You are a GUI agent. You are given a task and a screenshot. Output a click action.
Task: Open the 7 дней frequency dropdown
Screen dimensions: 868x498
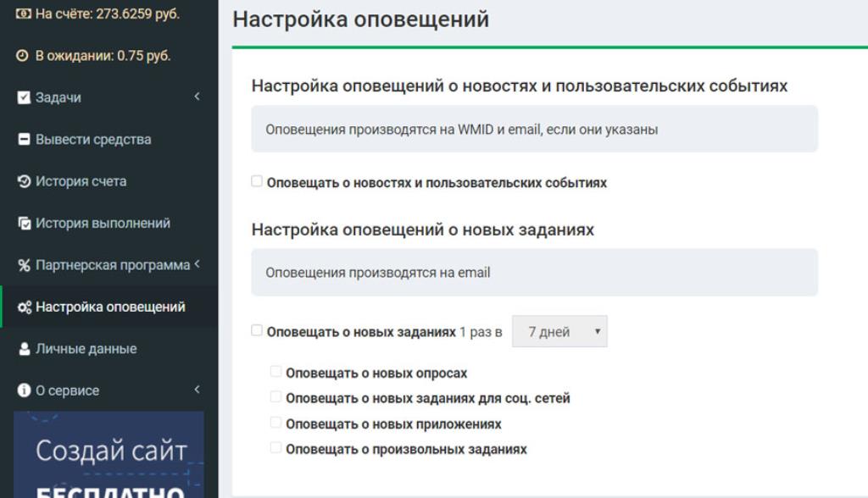coord(559,332)
